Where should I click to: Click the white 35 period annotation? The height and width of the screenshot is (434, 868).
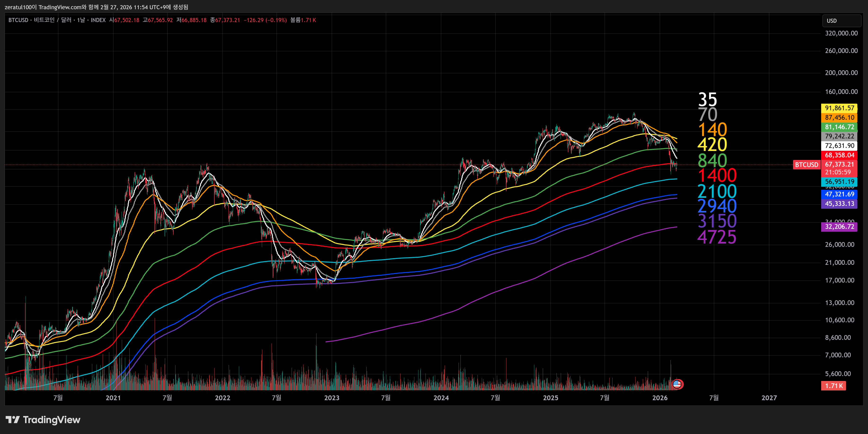pos(708,100)
